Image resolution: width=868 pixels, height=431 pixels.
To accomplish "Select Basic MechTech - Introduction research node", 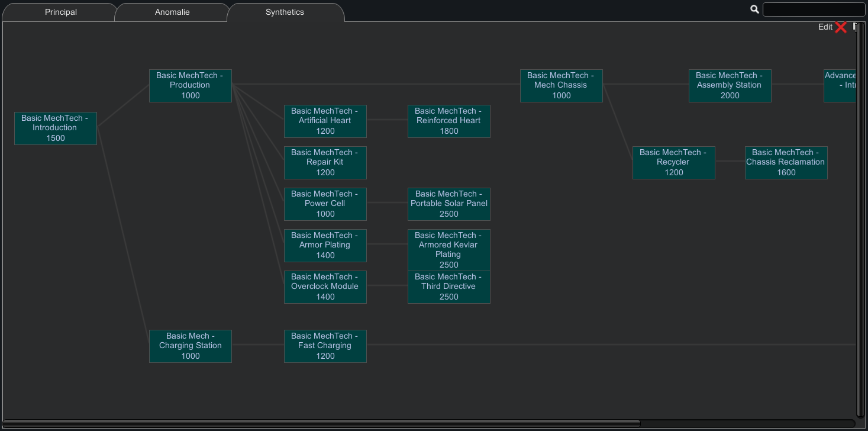I will (x=56, y=128).
